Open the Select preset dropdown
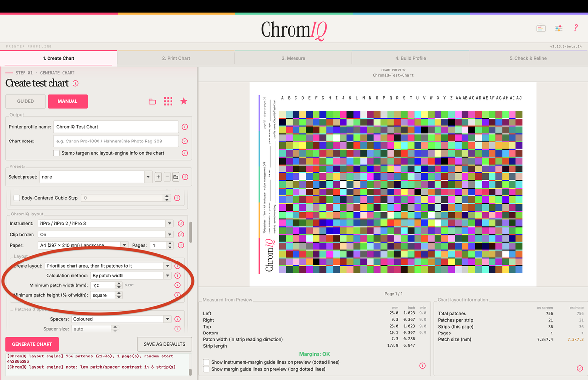This screenshot has width=588, height=380. click(x=96, y=177)
